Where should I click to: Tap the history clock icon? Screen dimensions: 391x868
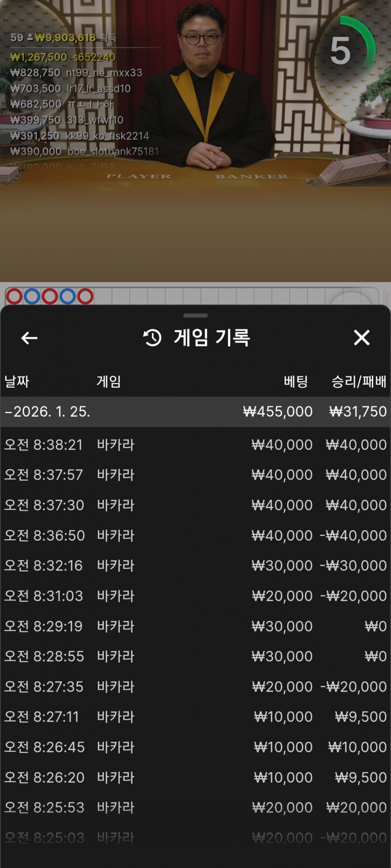pyautogui.click(x=152, y=338)
